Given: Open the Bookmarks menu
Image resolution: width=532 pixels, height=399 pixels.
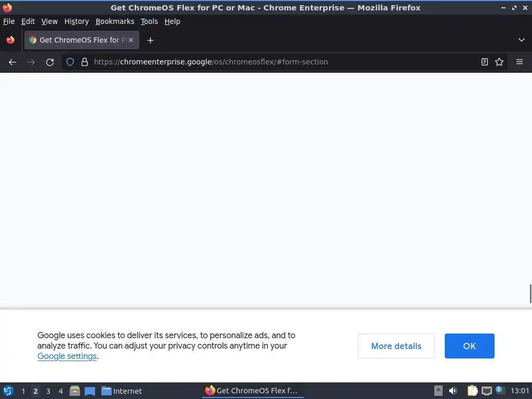Looking at the screenshot, I should coord(115,21).
